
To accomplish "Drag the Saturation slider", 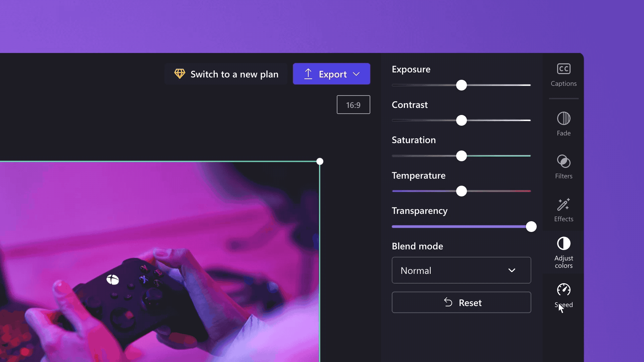I will (461, 156).
